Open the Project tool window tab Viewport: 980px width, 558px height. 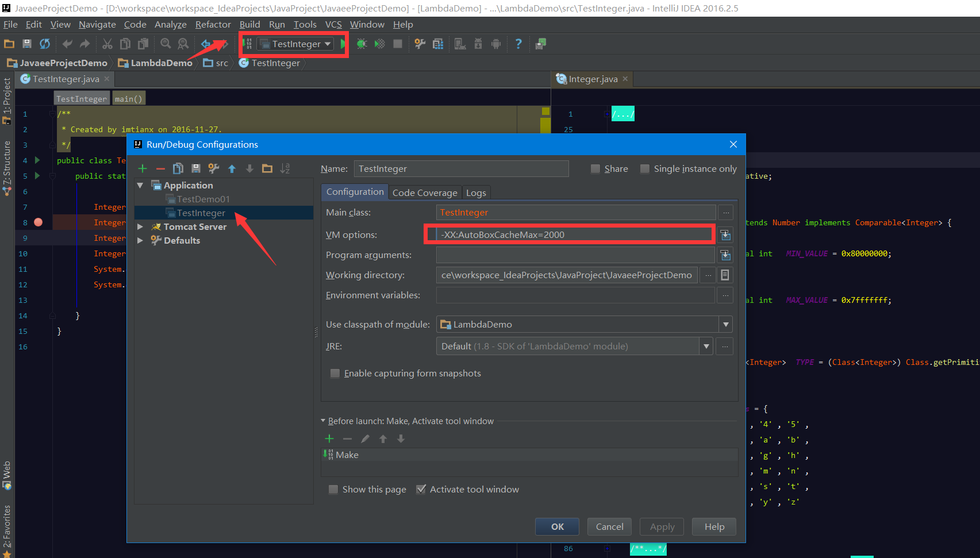click(7, 101)
